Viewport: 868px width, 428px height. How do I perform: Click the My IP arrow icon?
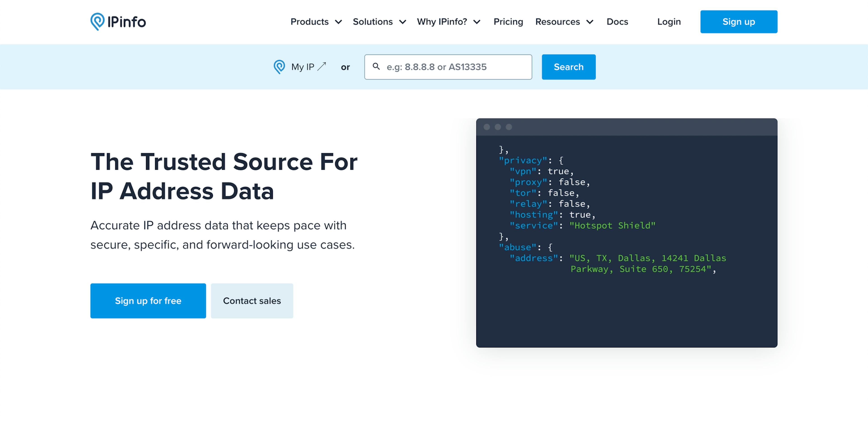click(x=322, y=67)
